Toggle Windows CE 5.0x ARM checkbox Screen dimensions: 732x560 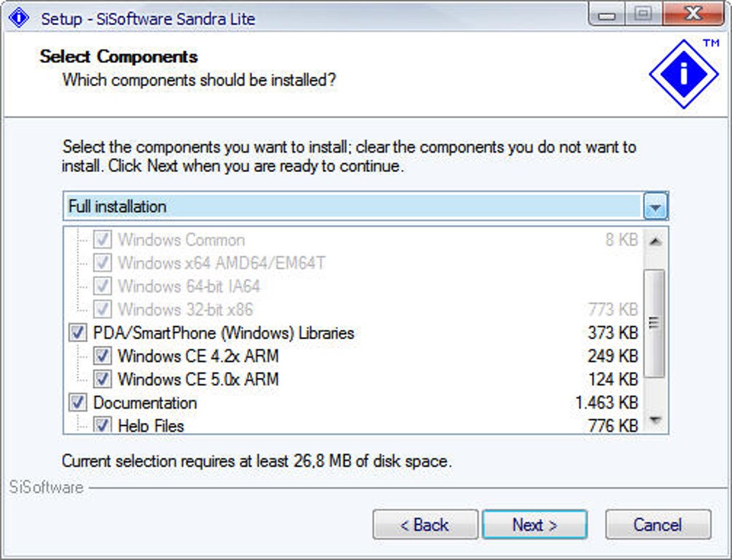103,379
